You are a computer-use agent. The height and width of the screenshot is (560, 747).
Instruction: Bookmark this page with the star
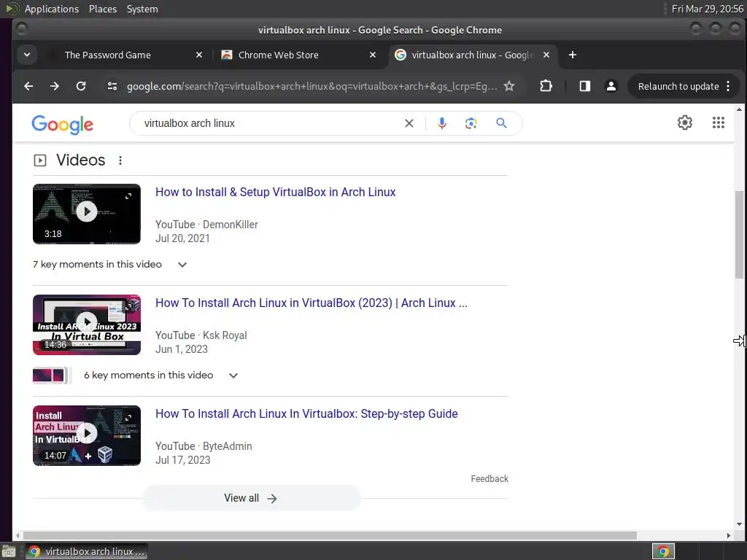pyautogui.click(x=509, y=86)
